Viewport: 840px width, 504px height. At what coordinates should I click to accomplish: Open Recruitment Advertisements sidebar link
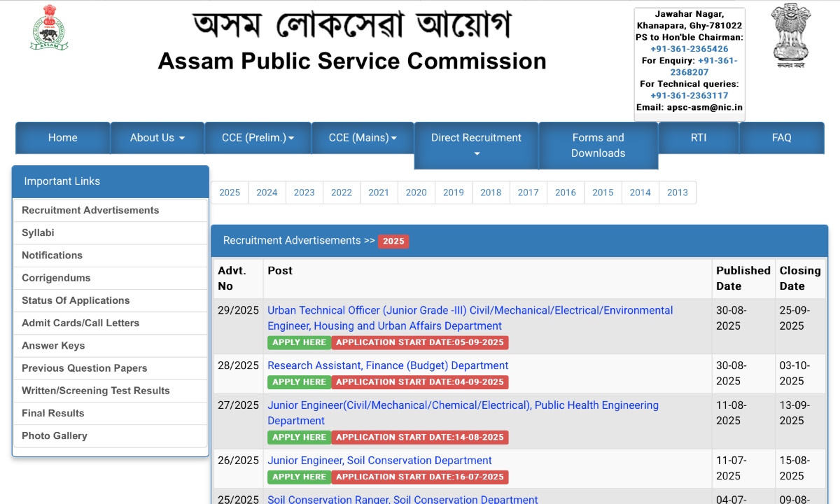click(x=111, y=210)
